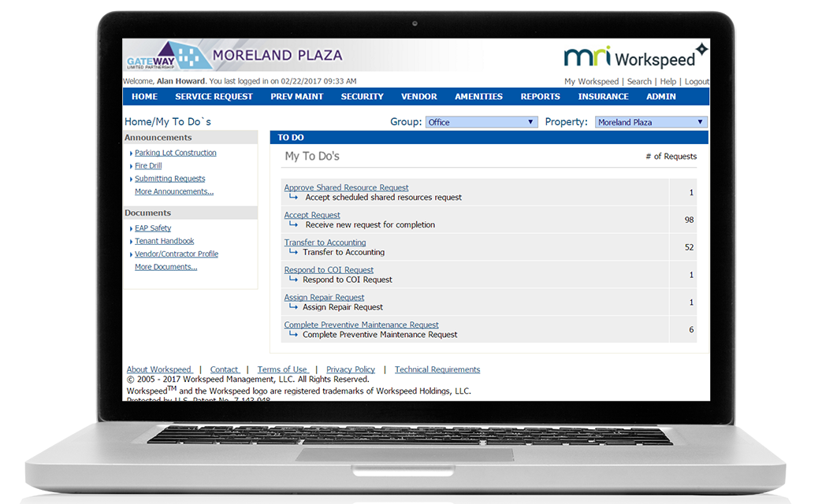Open the SERVICE REQUEST menu
This screenshot has width=833, height=504.
pos(214,97)
